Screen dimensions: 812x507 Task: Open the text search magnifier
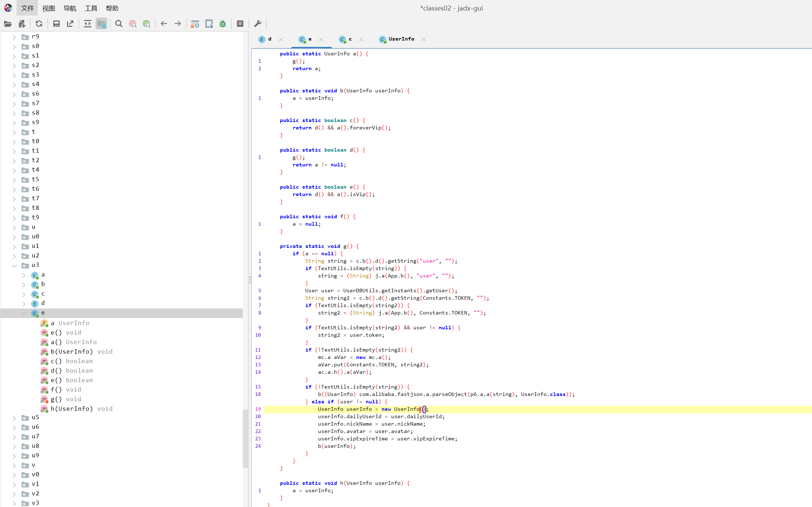coord(119,24)
